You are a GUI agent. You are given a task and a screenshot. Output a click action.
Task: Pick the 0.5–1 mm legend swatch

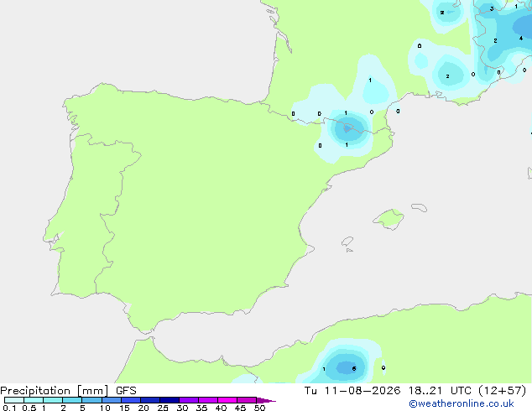pyautogui.click(x=34, y=400)
